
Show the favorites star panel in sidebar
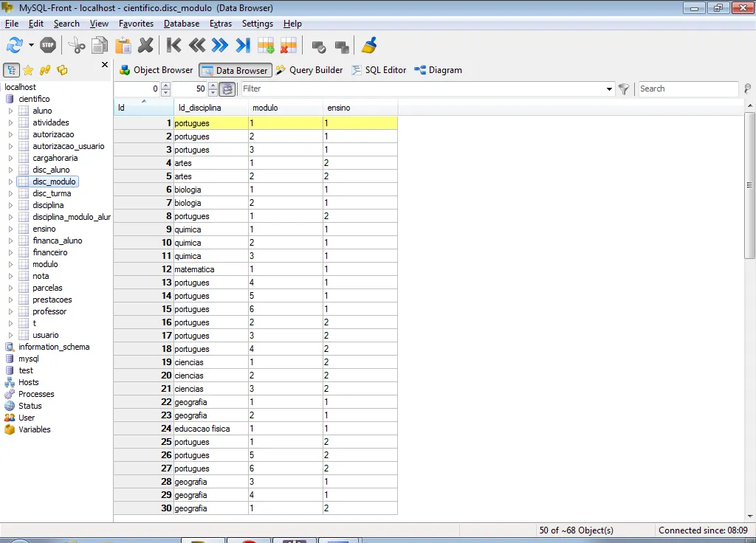(x=28, y=70)
